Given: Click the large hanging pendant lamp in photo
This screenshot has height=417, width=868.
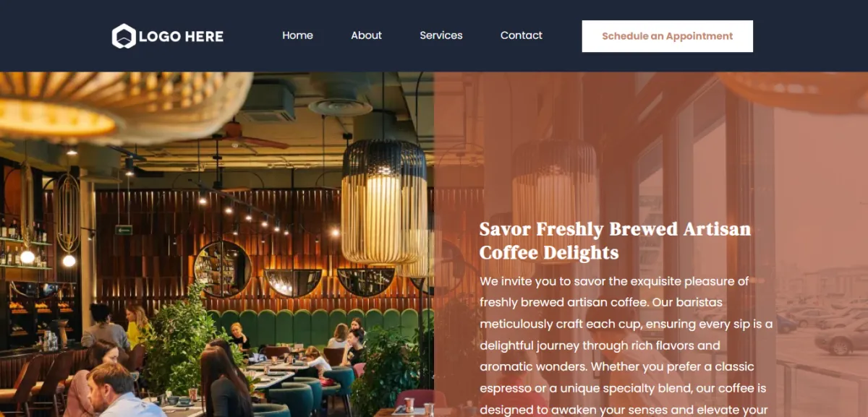Looking at the screenshot, I should tap(384, 201).
